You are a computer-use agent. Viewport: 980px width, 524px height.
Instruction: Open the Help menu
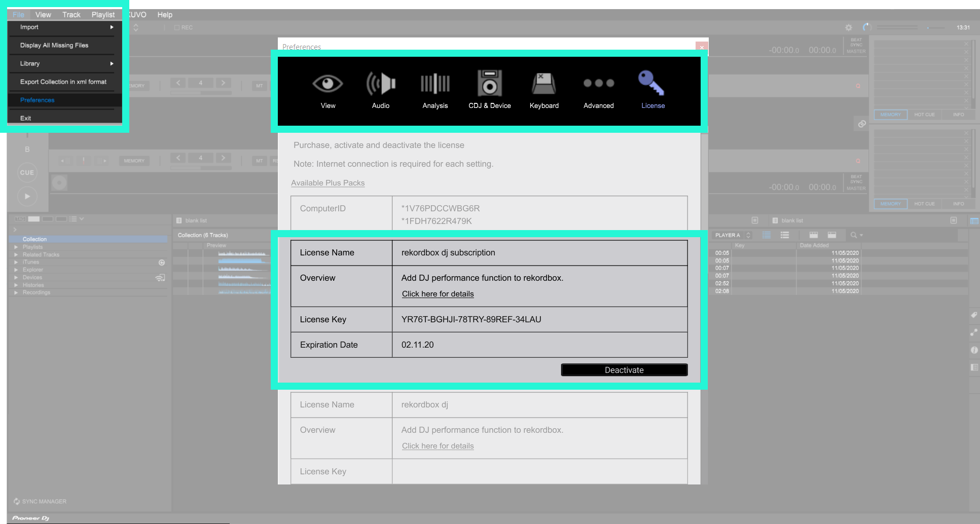tap(165, 15)
